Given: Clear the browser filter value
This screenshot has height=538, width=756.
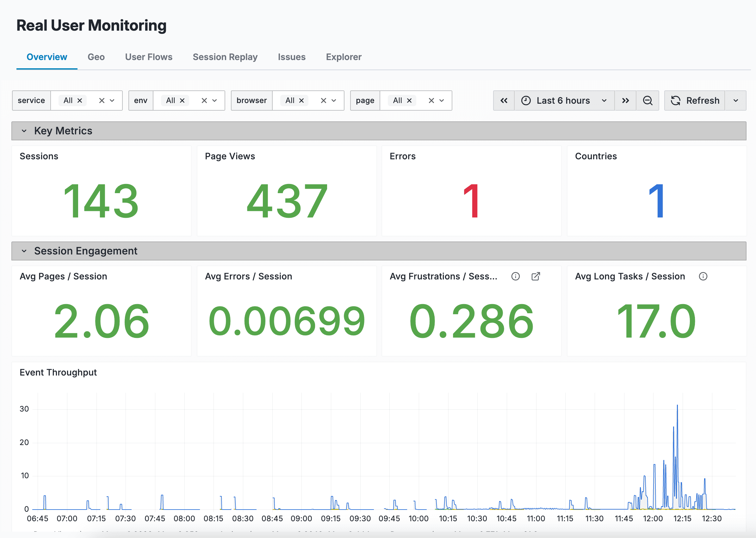Looking at the screenshot, I should (x=324, y=101).
